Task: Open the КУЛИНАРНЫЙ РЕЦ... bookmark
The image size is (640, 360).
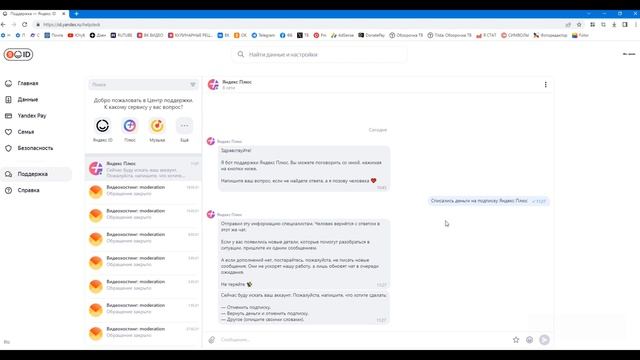Action: pos(190,36)
